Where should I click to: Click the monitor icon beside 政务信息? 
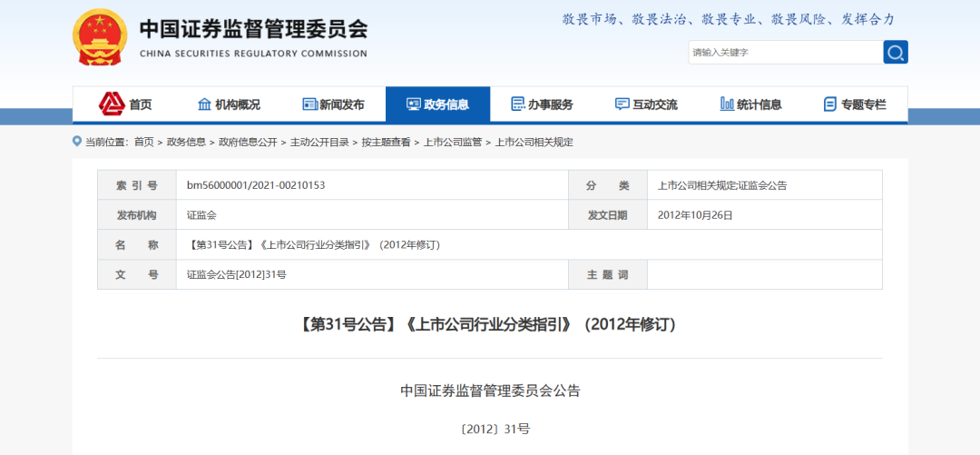(414, 104)
